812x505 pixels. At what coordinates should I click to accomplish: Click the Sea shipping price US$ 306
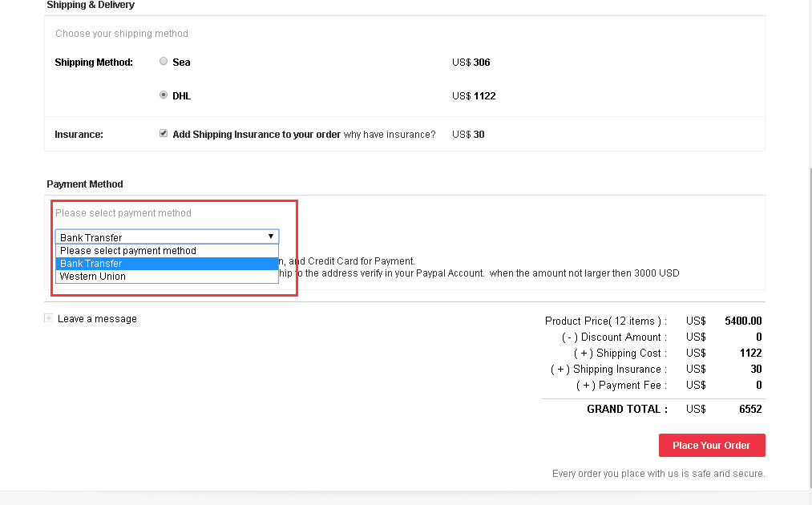[471, 63]
